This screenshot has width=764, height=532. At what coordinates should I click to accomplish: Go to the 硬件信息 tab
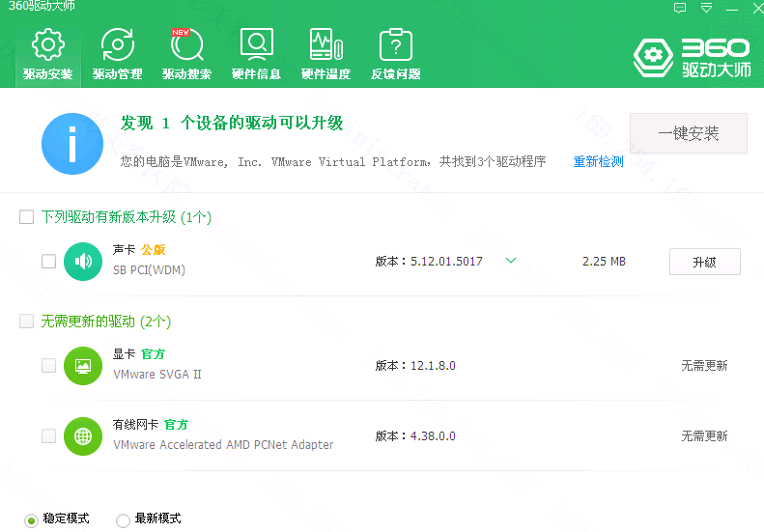click(x=256, y=54)
